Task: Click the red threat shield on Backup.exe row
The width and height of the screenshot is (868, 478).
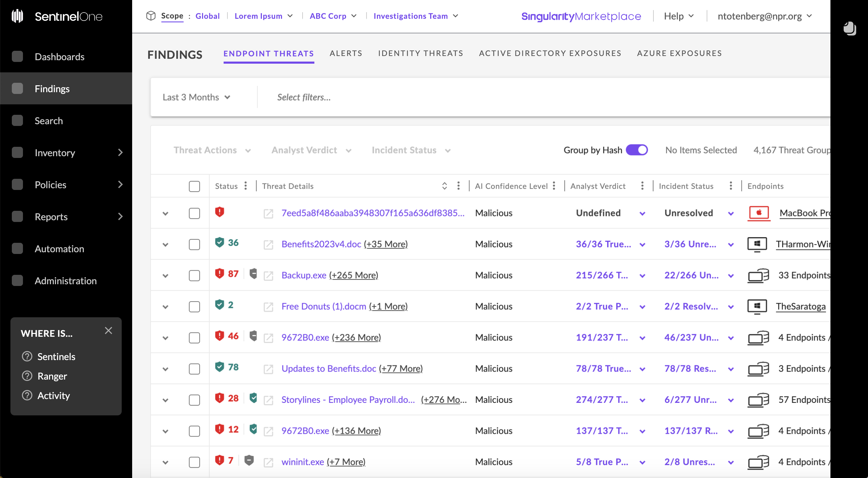Action: 219,274
